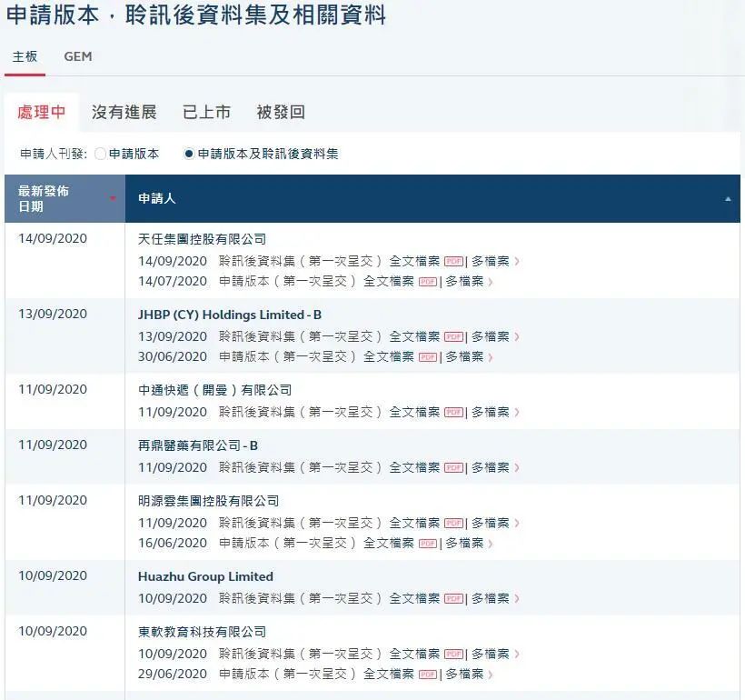Select the 申請版本 radio button

pyautogui.click(x=100, y=154)
